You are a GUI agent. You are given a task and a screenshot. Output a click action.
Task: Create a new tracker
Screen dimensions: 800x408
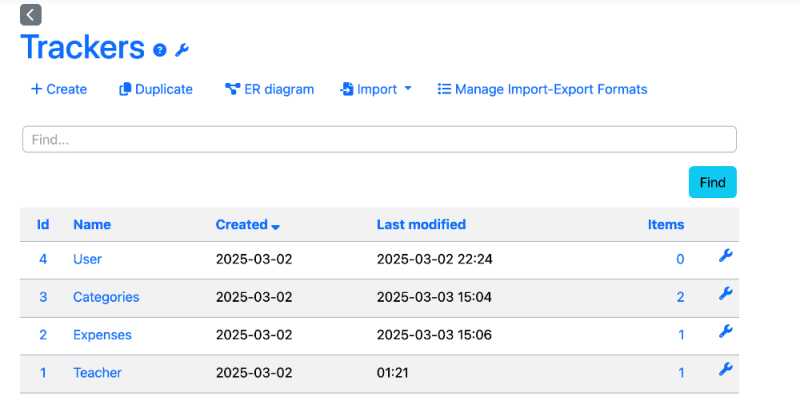[59, 89]
